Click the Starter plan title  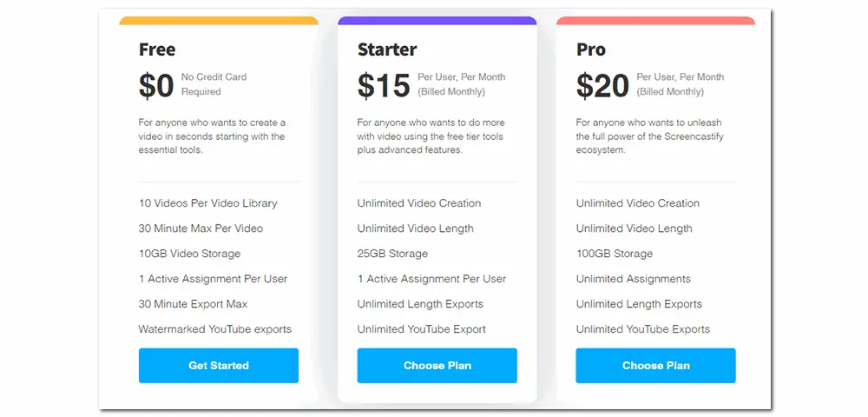pyautogui.click(x=387, y=50)
